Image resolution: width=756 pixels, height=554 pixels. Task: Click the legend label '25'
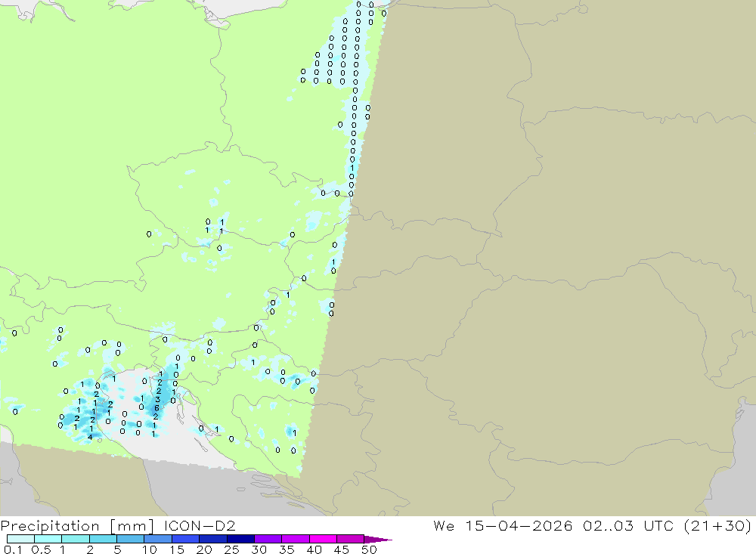[231, 549]
